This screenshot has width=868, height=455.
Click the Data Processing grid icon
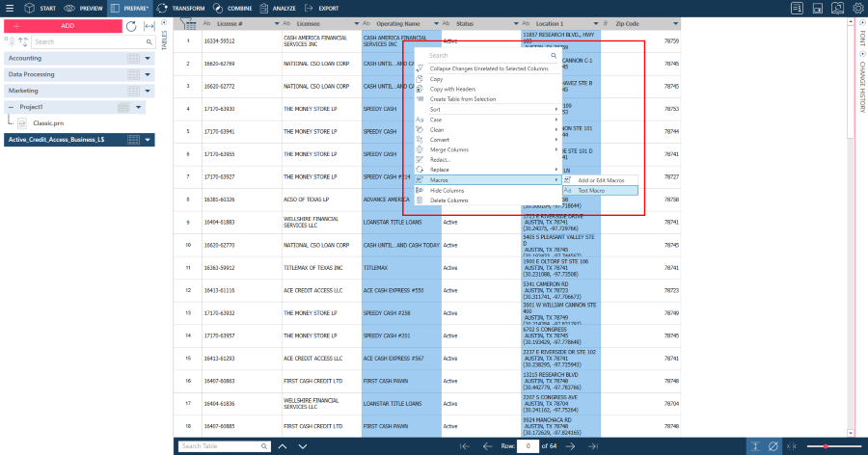coord(133,74)
